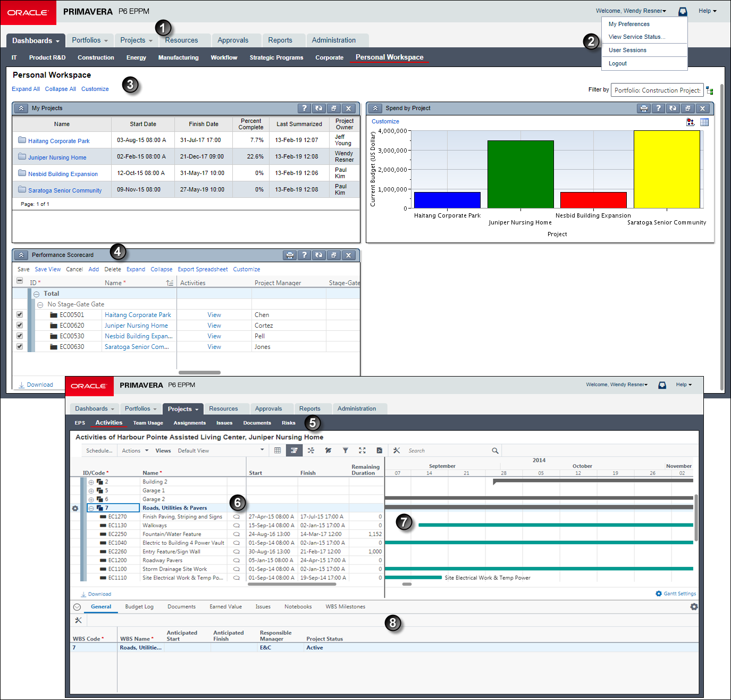Switch to Team Usage page
Screen dimensions: 731x700
coord(148,423)
